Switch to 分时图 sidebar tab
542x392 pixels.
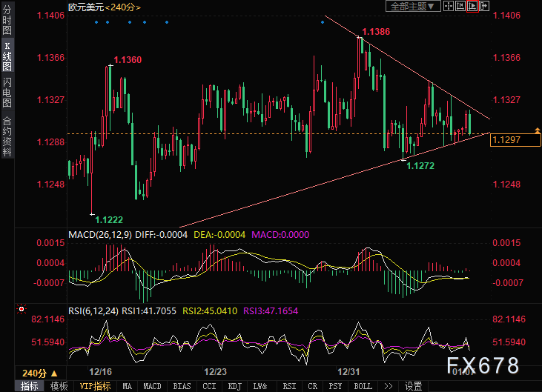tap(7, 19)
